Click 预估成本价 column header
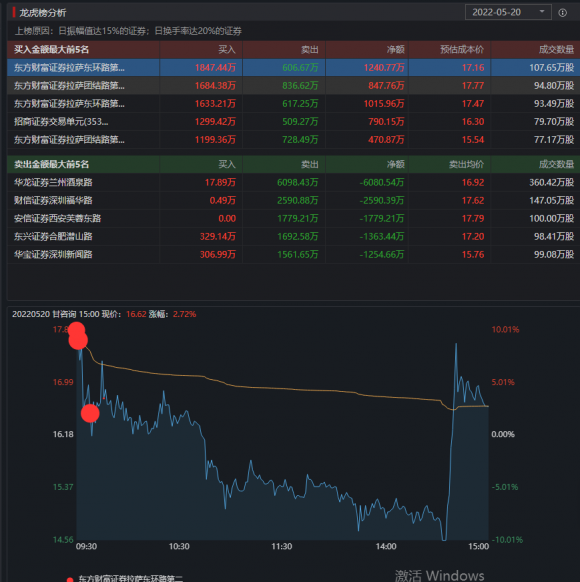 point(462,49)
